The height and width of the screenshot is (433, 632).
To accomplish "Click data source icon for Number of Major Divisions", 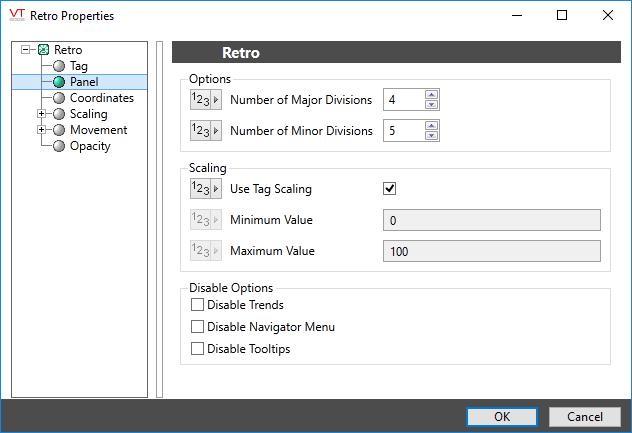I will tap(205, 100).
